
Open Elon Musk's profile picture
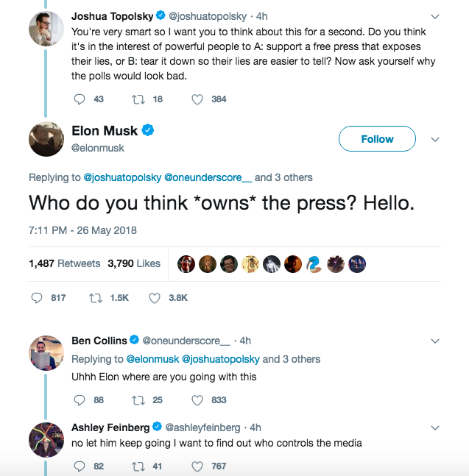click(45, 140)
